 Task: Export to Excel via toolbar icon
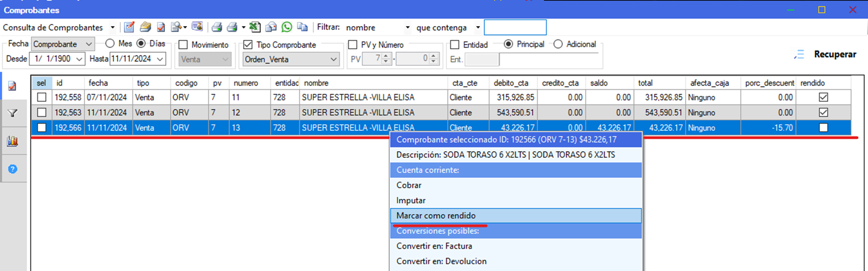(x=254, y=27)
